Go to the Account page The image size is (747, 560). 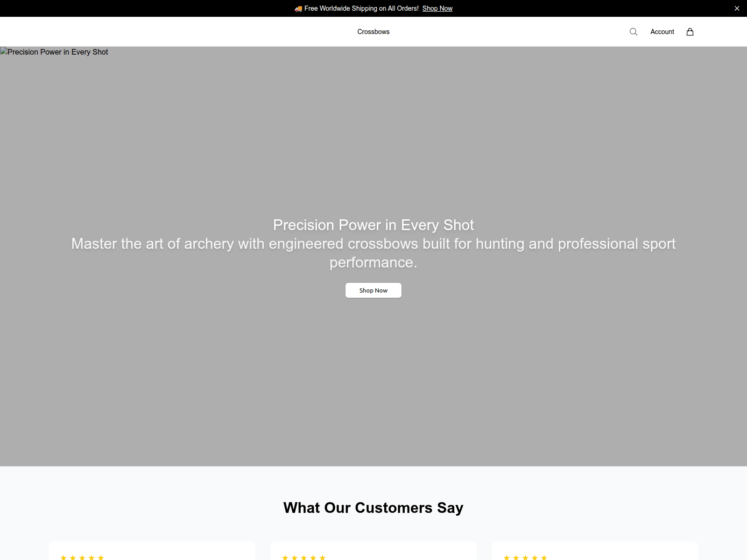(x=662, y=32)
